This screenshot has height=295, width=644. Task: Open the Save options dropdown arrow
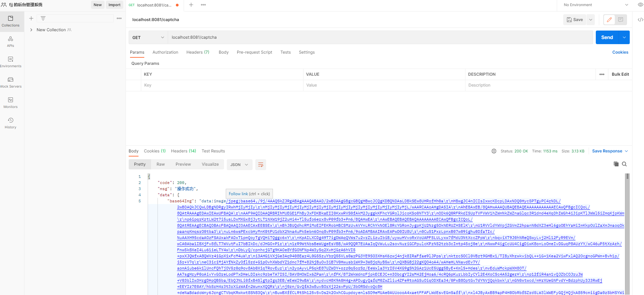pos(591,20)
